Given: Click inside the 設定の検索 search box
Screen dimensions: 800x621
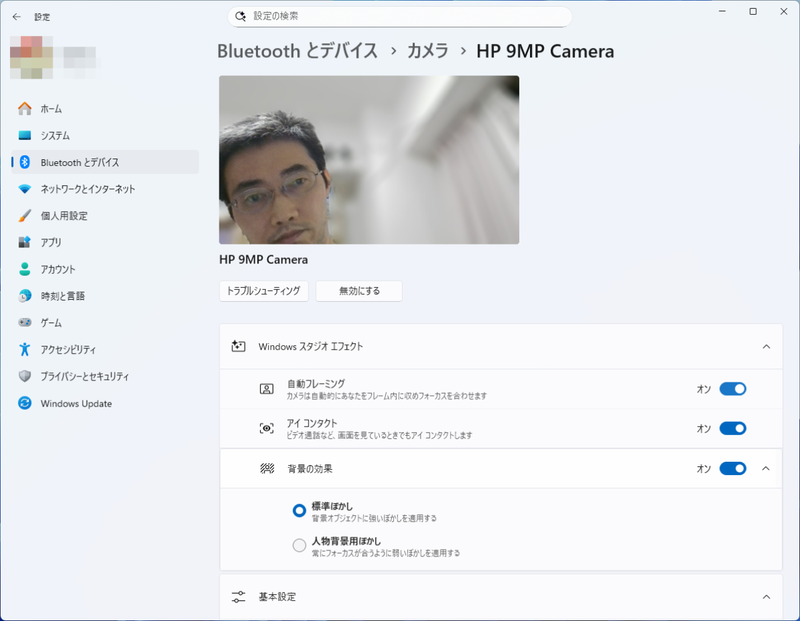Looking at the screenshot, I should (400, 16).
